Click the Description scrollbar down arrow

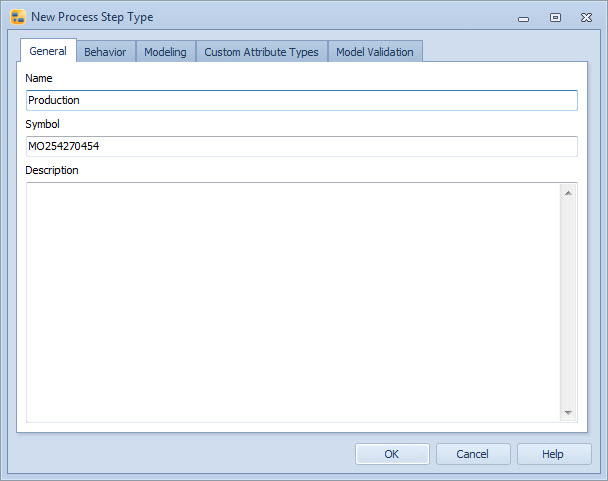coord(568,413)
